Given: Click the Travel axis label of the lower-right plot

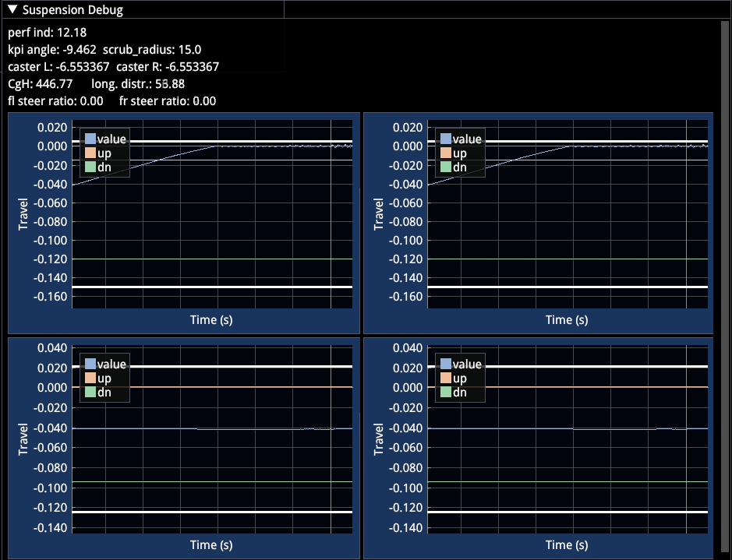Looking at the screenshot, I should (379, 439).
